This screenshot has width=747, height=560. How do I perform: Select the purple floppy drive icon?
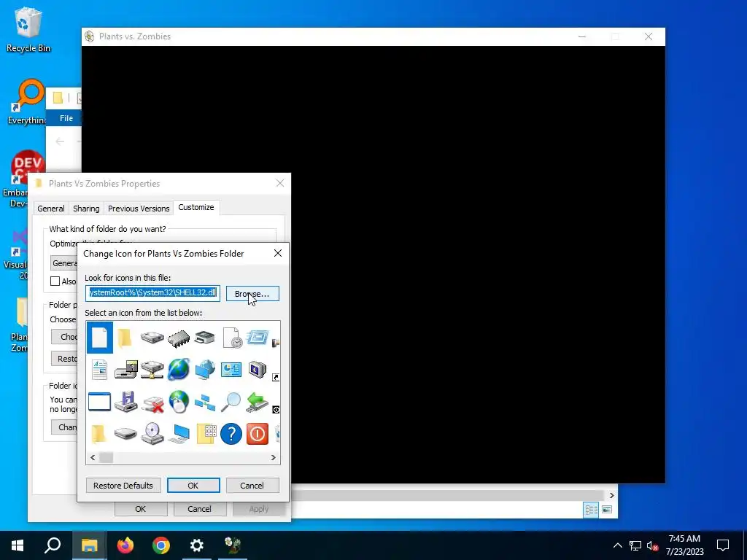pyautogui.click(x=125, y=402)
